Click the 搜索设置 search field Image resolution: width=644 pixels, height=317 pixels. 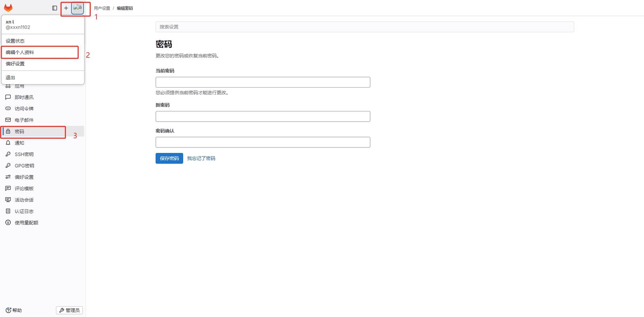364,27
